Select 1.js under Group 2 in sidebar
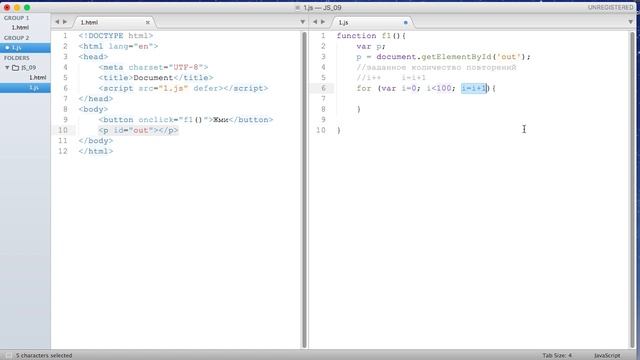This screenshot has height=360, width=640. pos(25,48)
